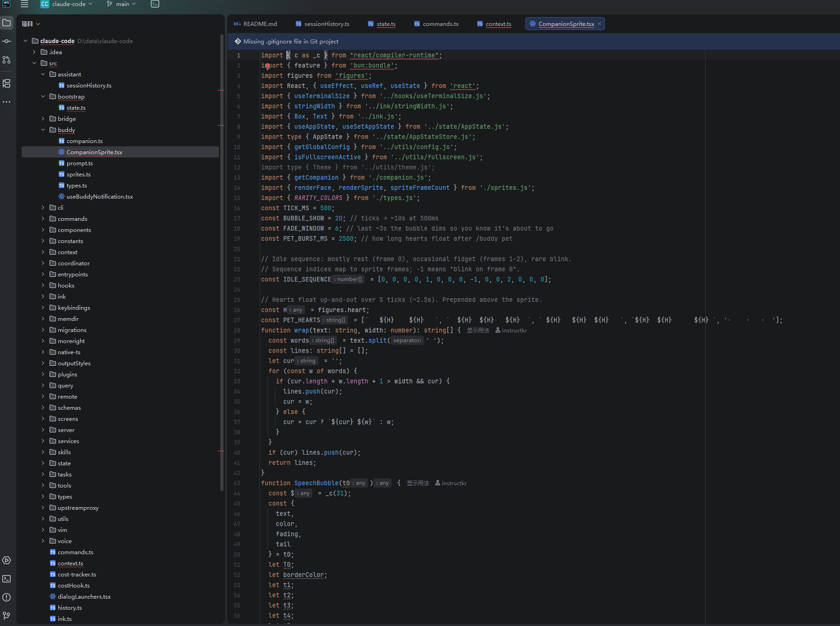Open the Terminal tool window icon
The height and width of the screenshot is (626, 840).
[x=6, y=579]
